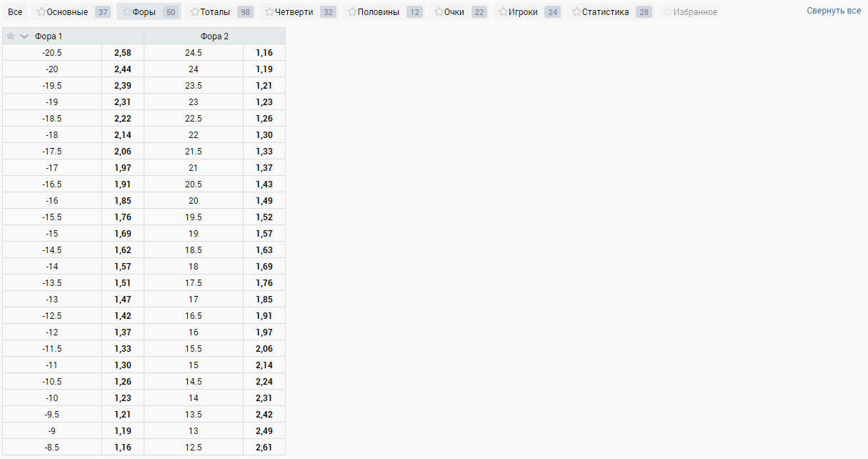Select odds 1,16 for Фора 1 -8.5
The width and height of the screenshot is (868, 459).
pos(123,448)
